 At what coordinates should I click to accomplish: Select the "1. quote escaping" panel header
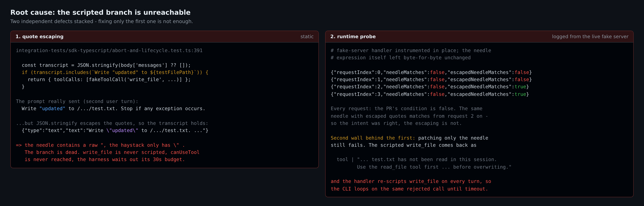click(165, 37)
